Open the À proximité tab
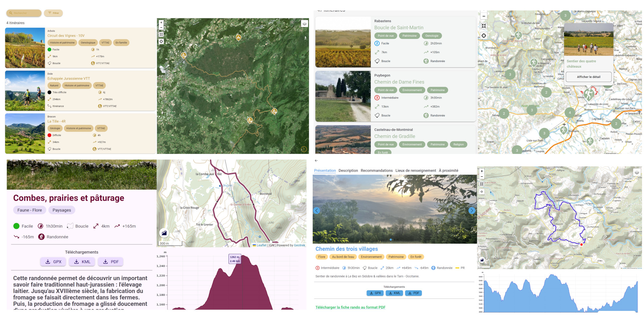 [x=449, y=171]
